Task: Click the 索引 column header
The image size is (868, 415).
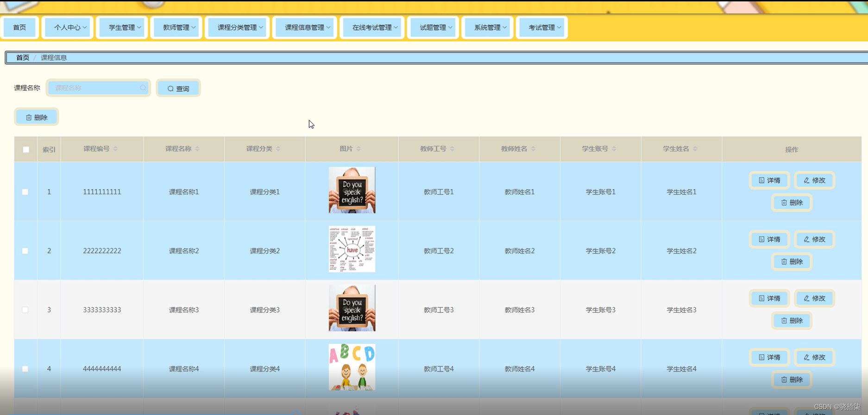Action: pos(49,149)
